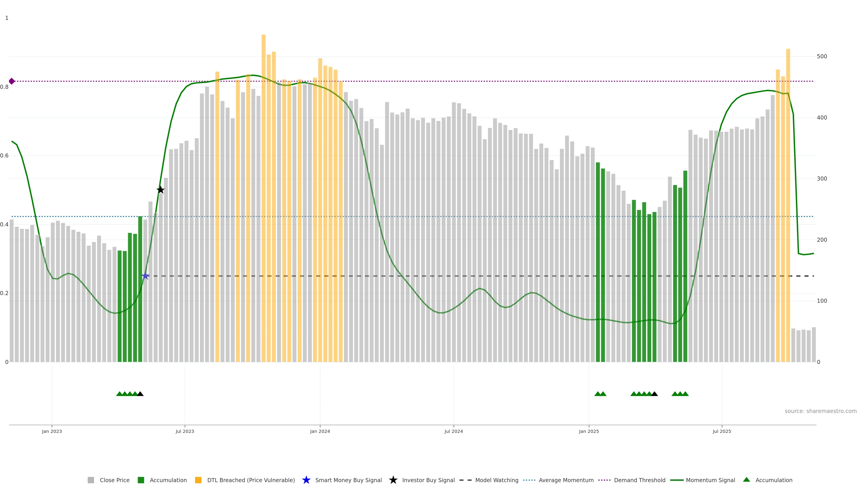Click the green Accumulation legend swatch
Viewport: 868px width, 488px height.
(141, 480)
